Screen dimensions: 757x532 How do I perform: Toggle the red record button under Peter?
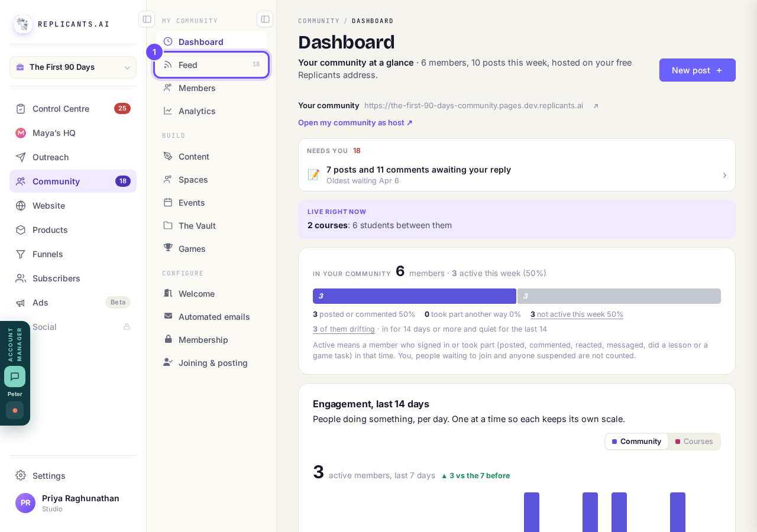point(15,410)
